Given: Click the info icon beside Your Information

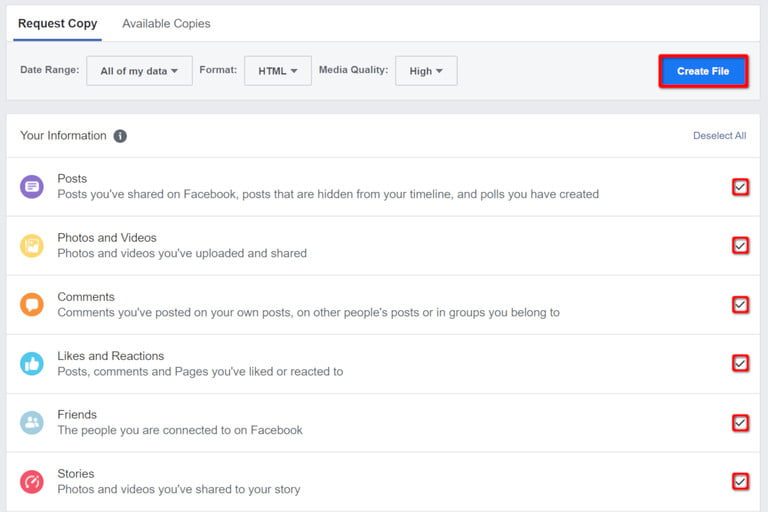Looking at the screenshot, I should click(x=120, y=136).
